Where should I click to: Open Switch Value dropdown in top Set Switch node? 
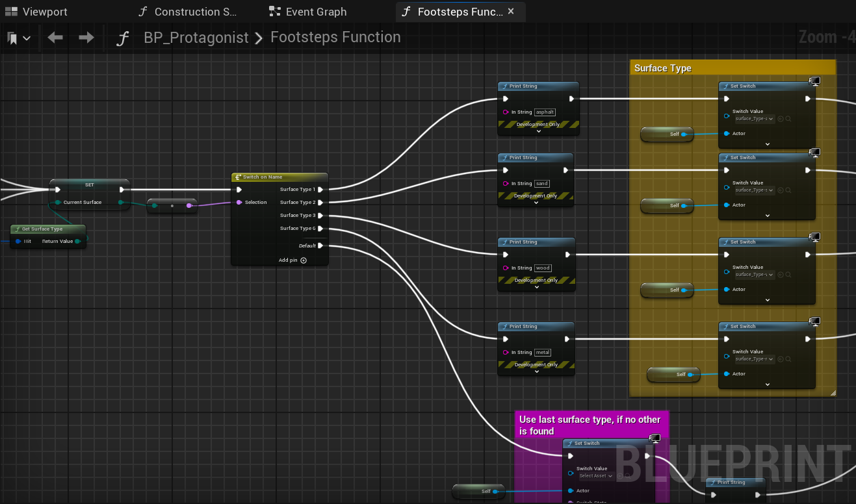pos(754,119)
